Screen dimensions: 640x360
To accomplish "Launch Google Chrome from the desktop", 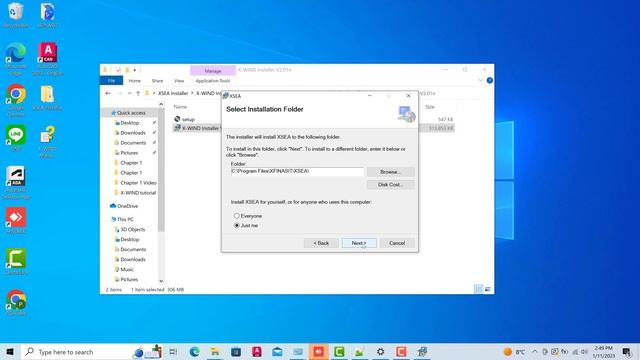I will (x=16, y=100).
